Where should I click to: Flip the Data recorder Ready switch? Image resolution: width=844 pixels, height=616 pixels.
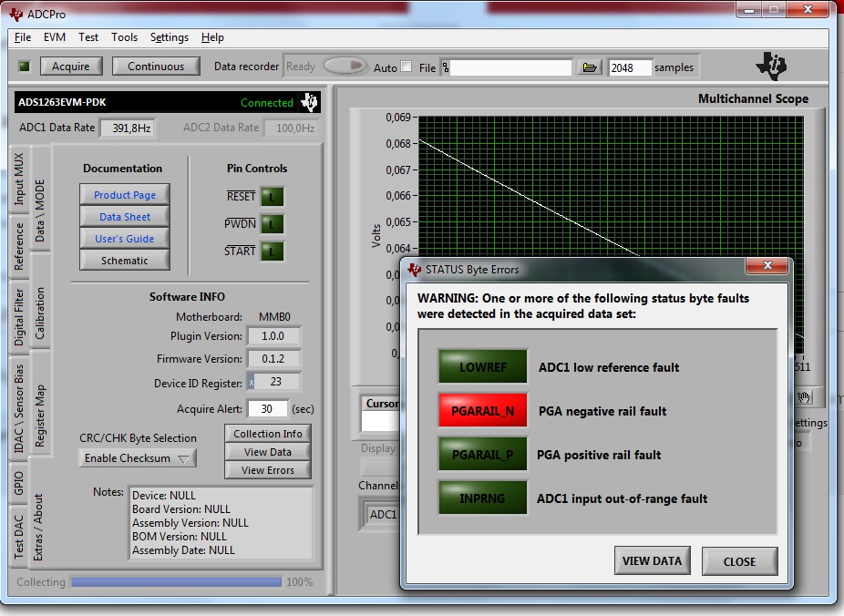pyautogui.click(x=343, y=66)
